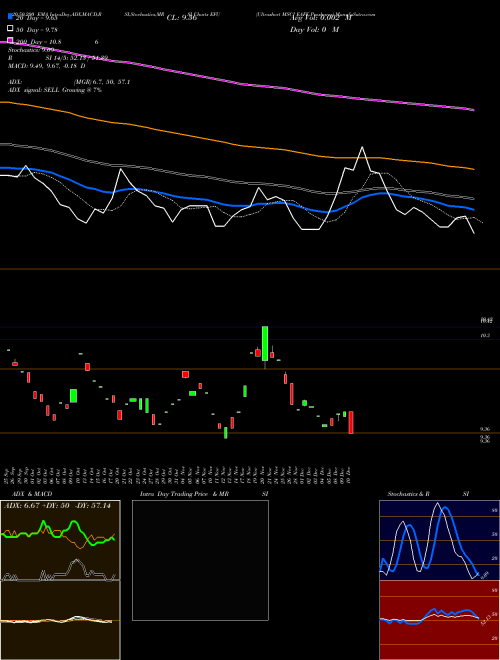Click the '(MGR) 6.7, 50, 57.1' ADX values

pos(101,82)
